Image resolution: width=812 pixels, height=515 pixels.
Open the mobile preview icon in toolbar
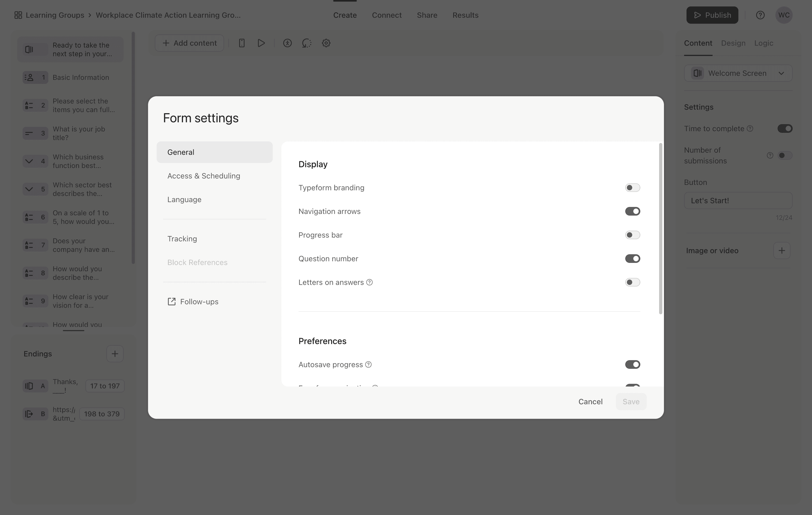tap(242, 43)
